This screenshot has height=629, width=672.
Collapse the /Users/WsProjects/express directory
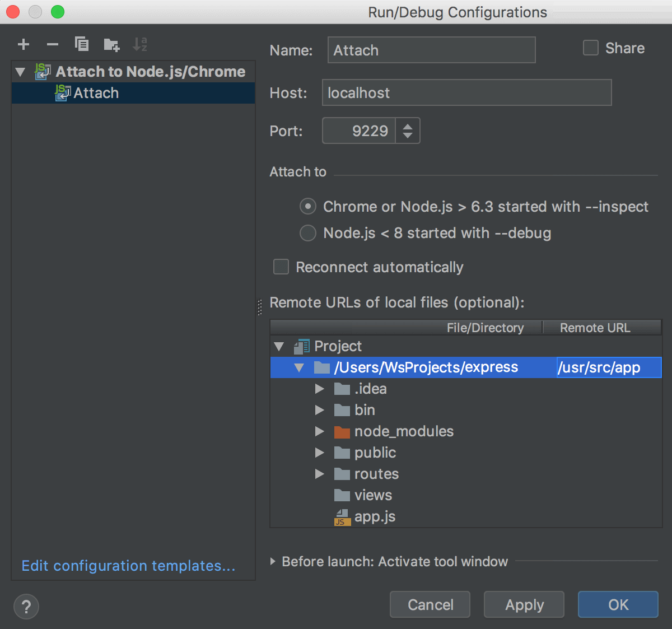[x=300, y=367]
